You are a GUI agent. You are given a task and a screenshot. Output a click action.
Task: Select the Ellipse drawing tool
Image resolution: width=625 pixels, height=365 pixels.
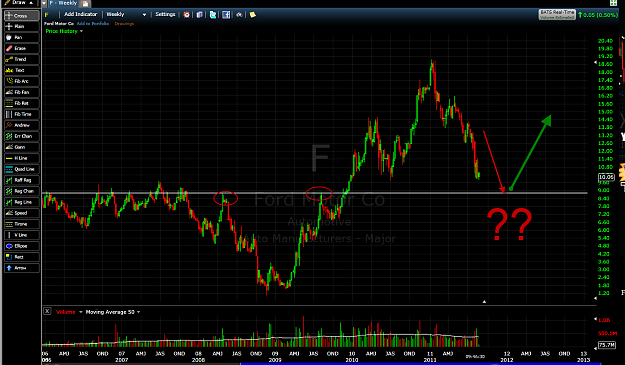(22, 246)
